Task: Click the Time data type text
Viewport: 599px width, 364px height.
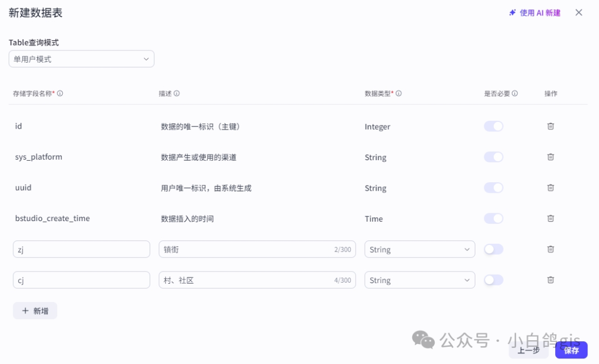Action: [374, 219]
